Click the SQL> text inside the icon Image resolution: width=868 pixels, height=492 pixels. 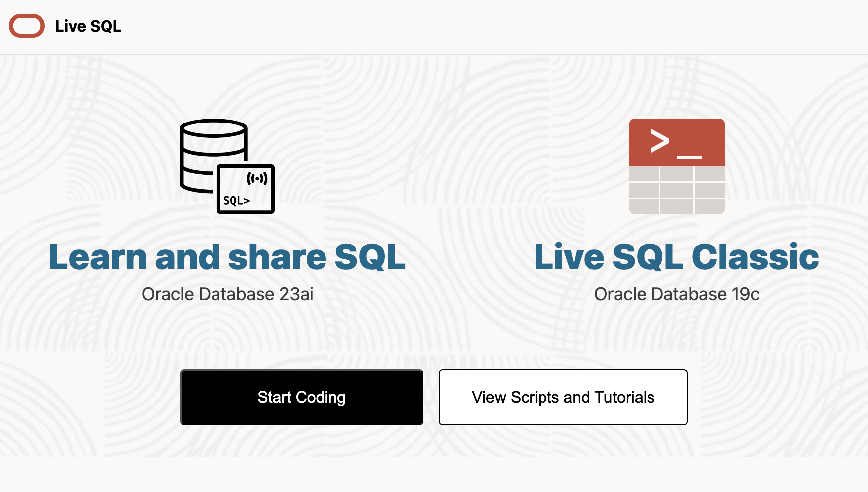click(x=236, y=201)
